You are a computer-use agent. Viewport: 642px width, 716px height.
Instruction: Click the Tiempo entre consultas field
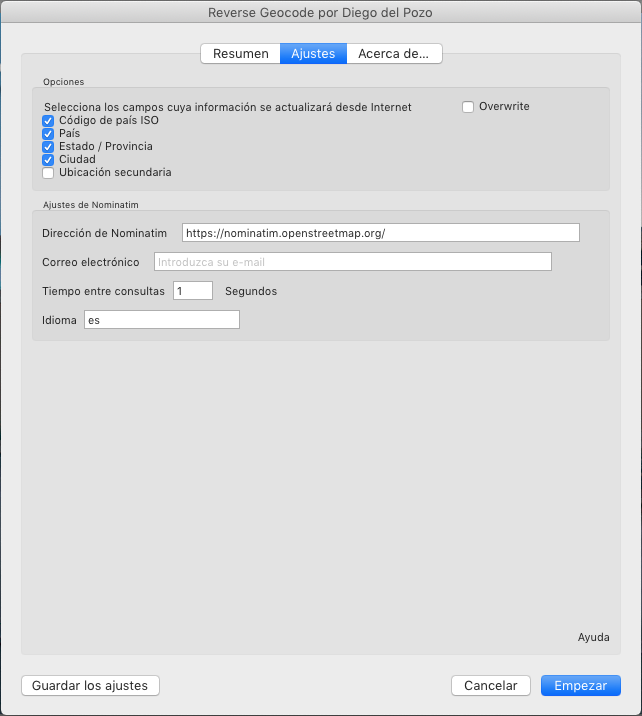(x=193, y=291)
